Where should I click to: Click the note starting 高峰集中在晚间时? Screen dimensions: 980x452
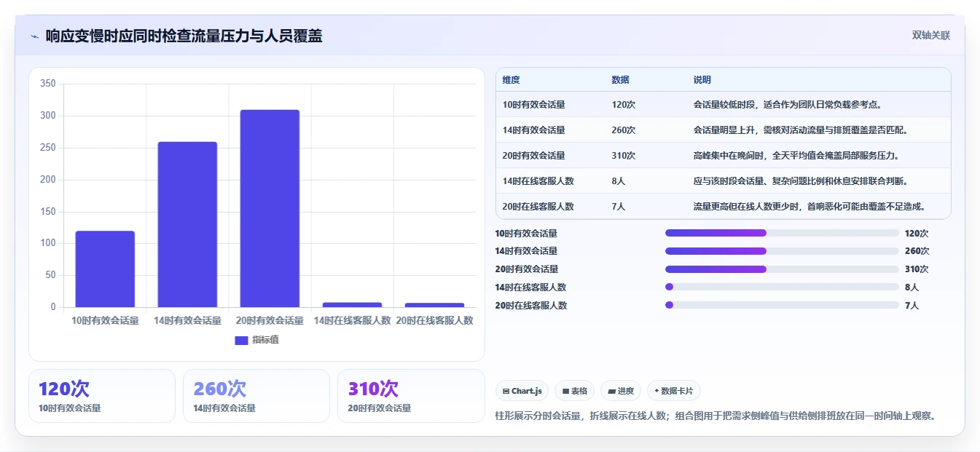coord(796,156)
